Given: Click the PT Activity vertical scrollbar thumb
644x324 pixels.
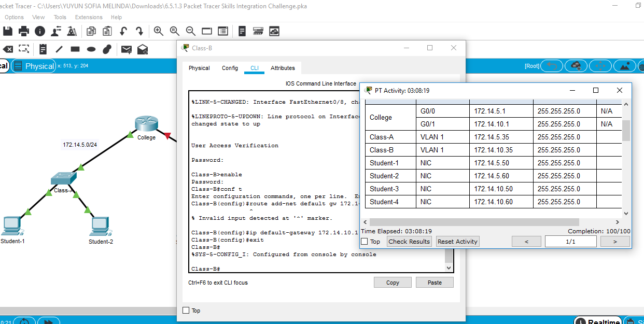Looking at the screenshot, I should coord(626,131).
